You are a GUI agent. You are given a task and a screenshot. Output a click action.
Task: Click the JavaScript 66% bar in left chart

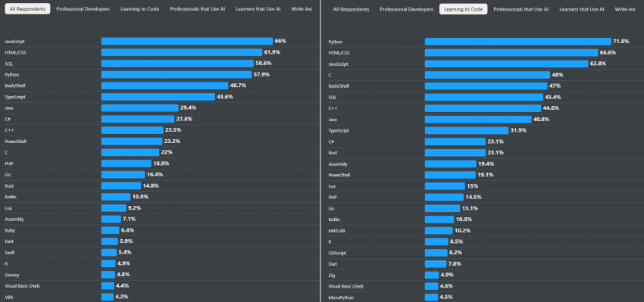187,41
